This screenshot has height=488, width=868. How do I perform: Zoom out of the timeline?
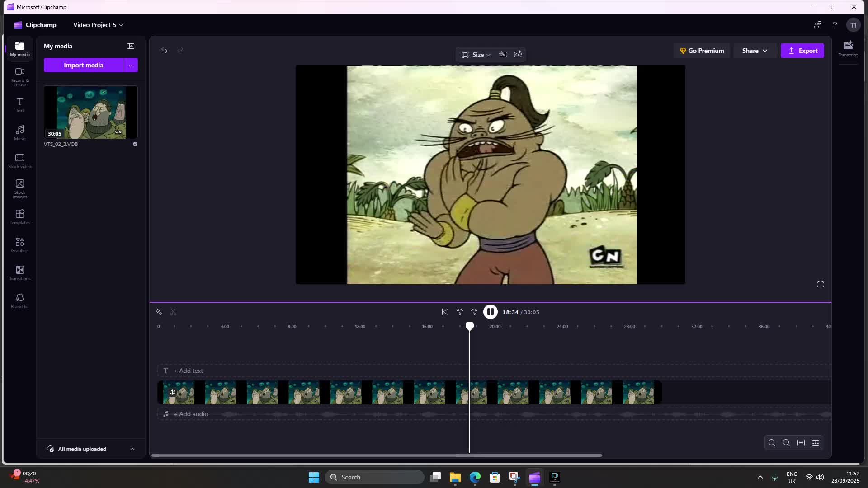[772, 443]
